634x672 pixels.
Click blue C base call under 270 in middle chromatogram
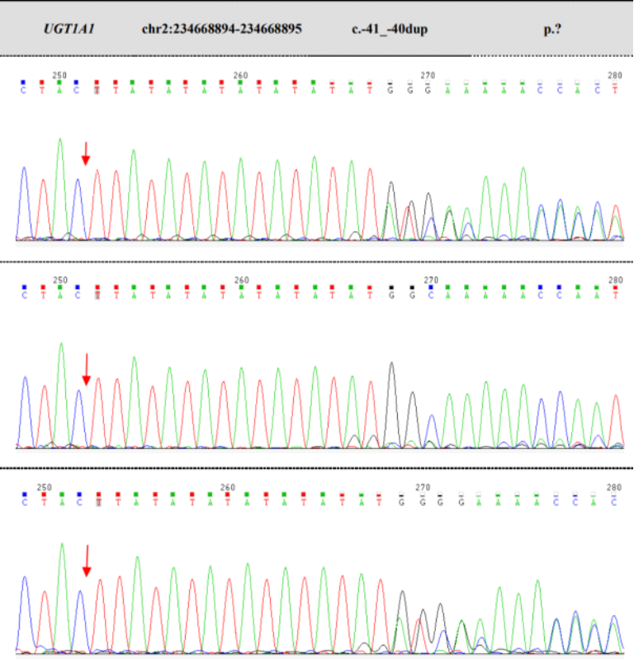point(431,296)
